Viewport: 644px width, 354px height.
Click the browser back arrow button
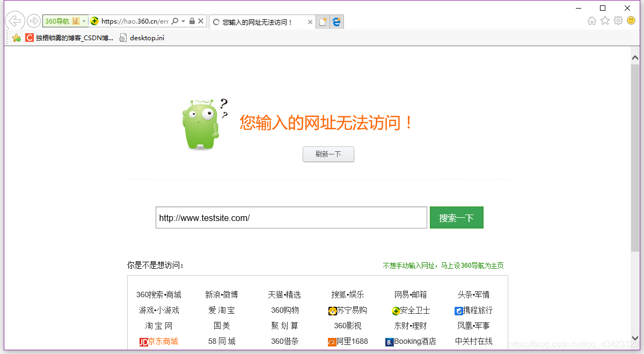pyautogui.click(x=16, y=21)
